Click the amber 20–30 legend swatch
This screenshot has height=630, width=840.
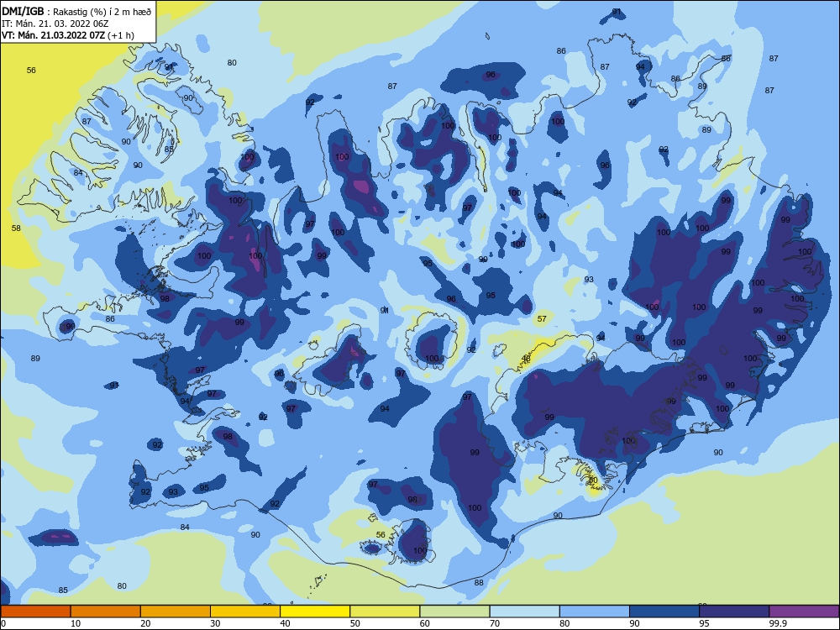click(176, 612)
